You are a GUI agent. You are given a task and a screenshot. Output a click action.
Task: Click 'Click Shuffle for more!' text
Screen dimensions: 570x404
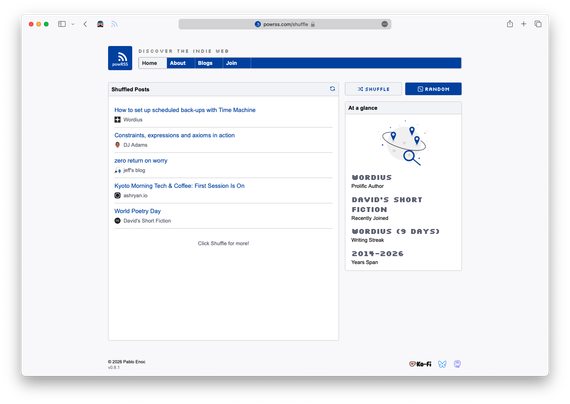click(223, 243)
